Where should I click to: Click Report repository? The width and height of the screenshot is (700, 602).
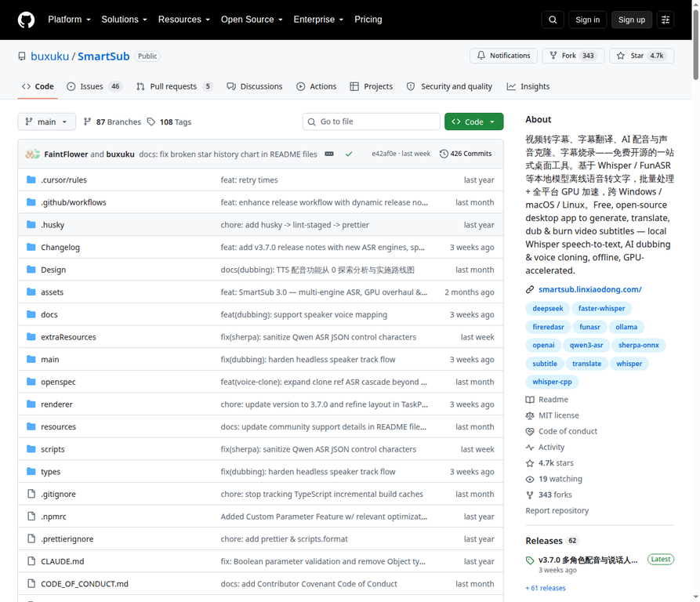557,510
